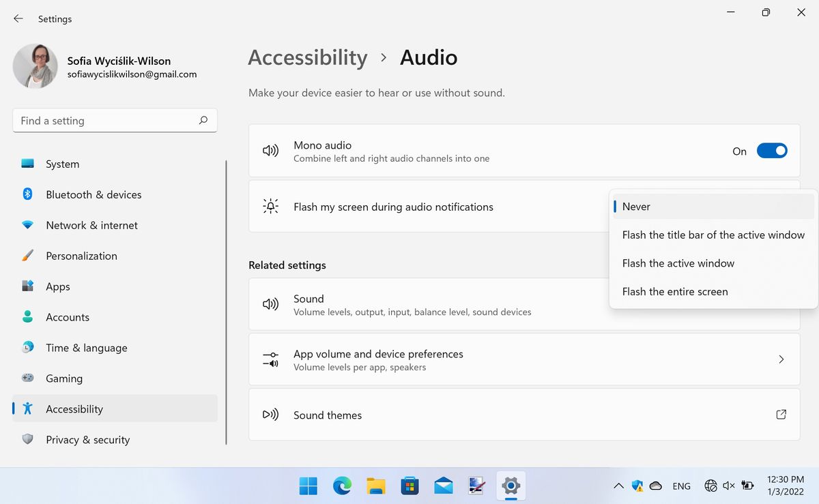
Task: Click the flash screen notification icon
Action: pos(270,206)
